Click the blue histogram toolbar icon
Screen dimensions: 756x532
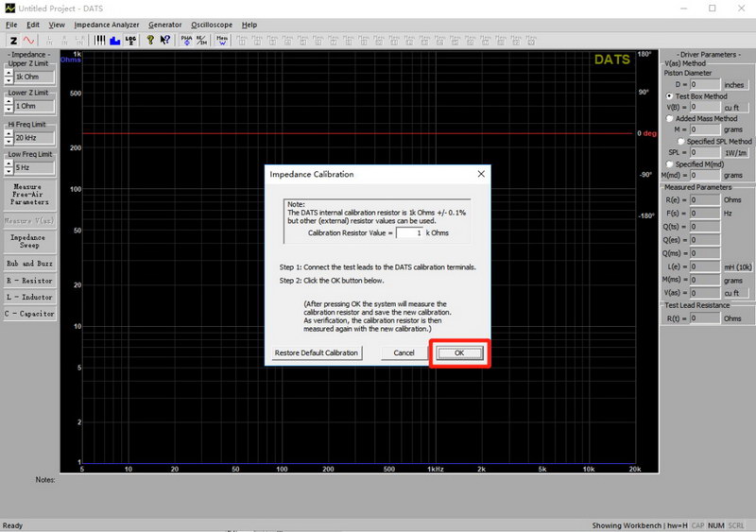coord(115,41)
